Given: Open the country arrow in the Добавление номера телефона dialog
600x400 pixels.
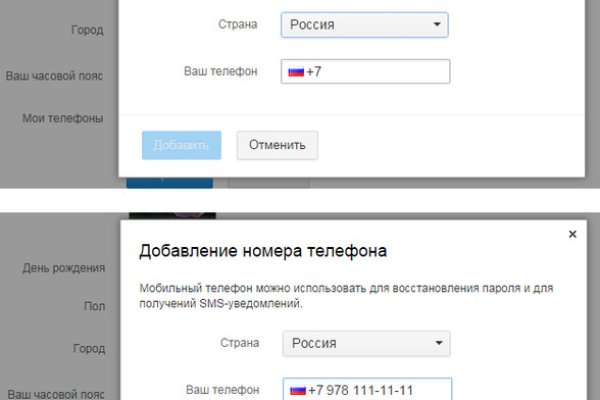Looking at the screenshot, I should point(438,344).
